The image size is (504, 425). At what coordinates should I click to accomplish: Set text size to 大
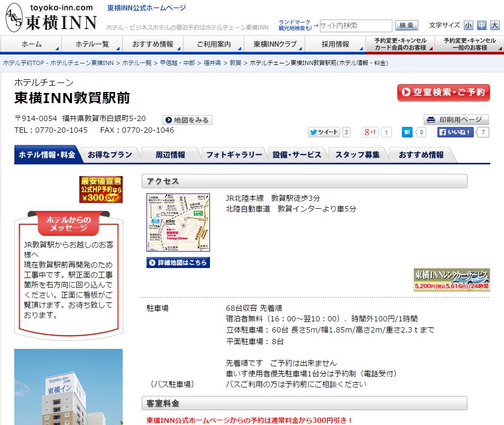pyautogui.click(x=494, y=25)
